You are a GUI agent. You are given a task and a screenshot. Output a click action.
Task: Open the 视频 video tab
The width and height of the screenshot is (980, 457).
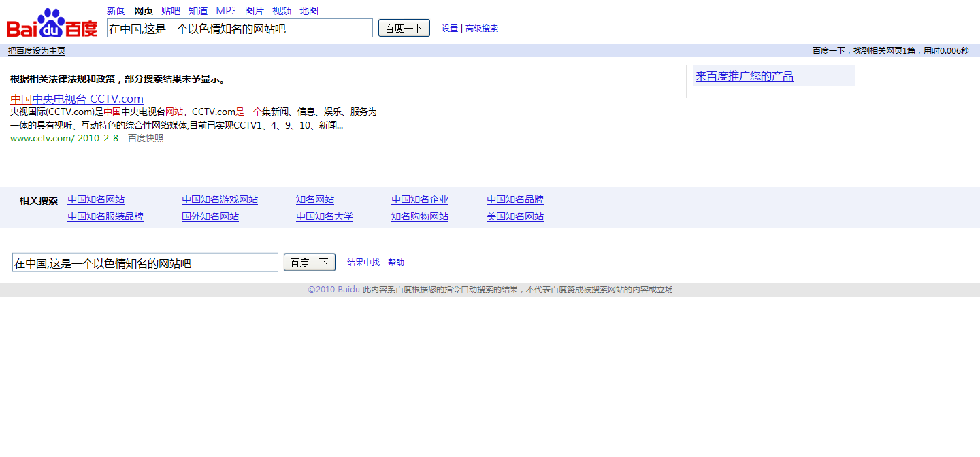click(x=282, y=11)
